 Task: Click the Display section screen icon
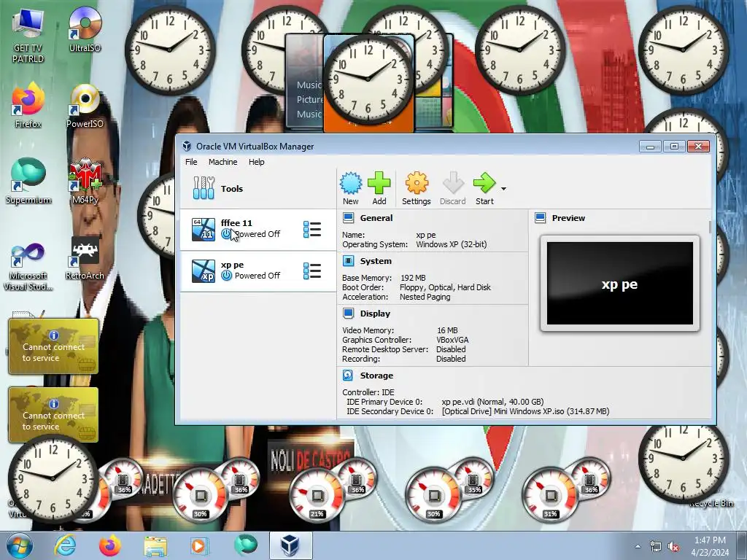pyautogui.click(x=348, y=314)
